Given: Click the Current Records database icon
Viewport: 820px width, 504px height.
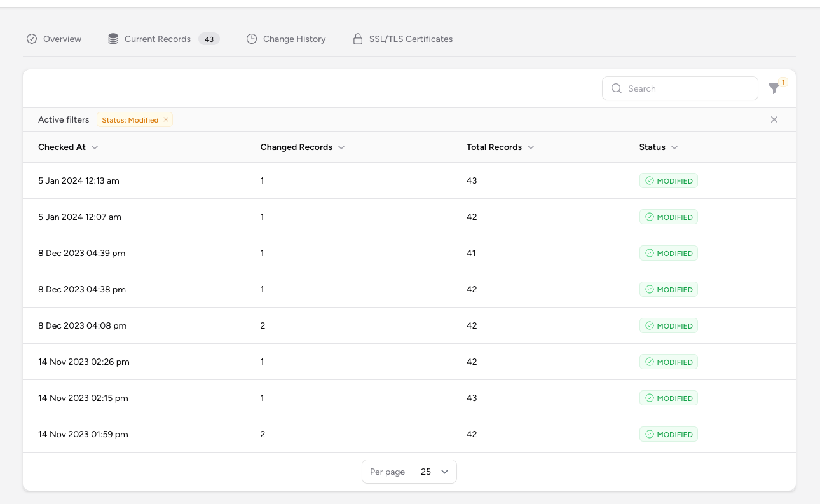Looking at the screenshot, I should [113, 39].
